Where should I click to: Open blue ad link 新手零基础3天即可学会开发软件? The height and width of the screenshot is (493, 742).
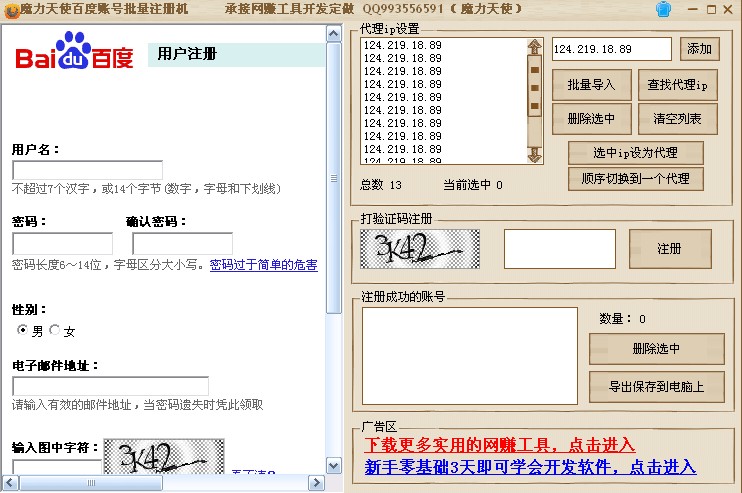(530, 467)
